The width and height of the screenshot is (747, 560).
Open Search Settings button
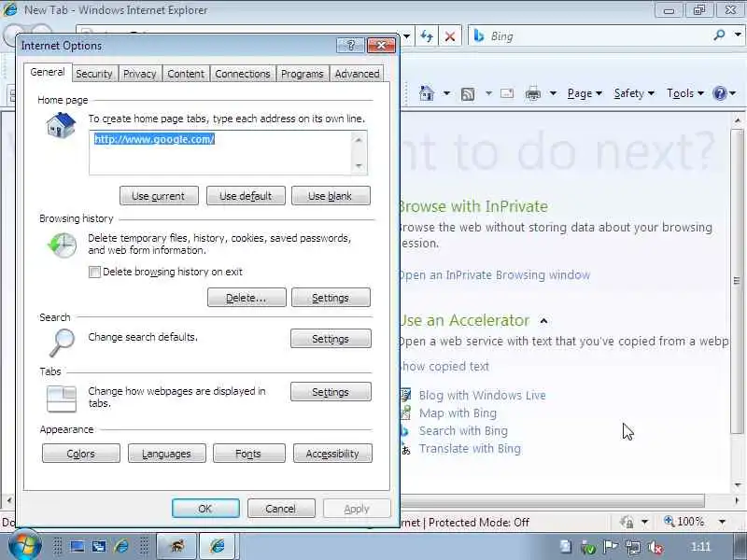[331, 339]
